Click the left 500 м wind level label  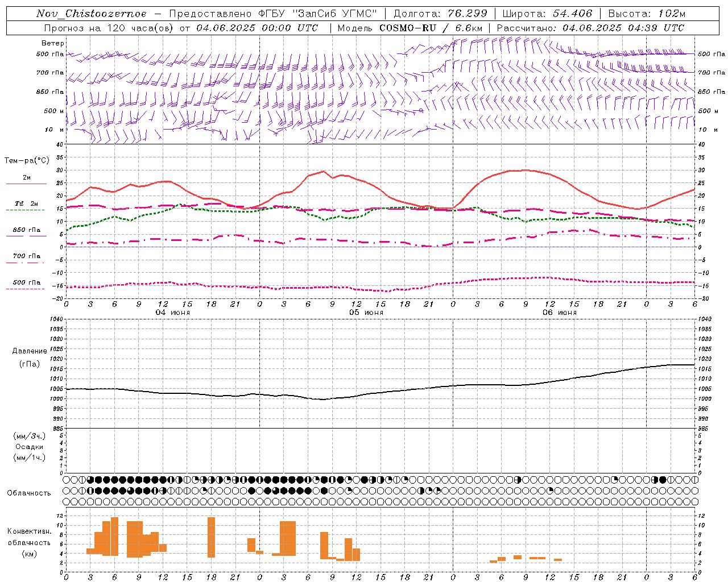click(x=54, y=111)
